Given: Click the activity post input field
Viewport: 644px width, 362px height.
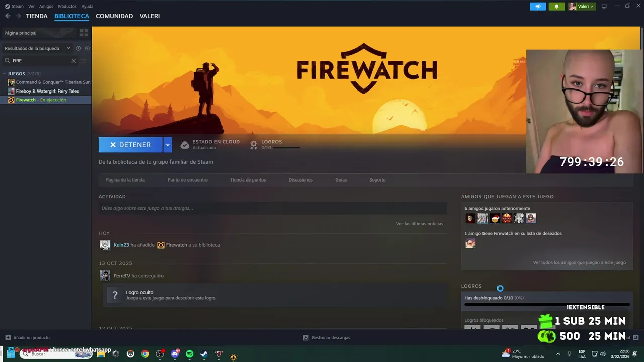Looking at the screenshot, I should click(x=273, y=208).
